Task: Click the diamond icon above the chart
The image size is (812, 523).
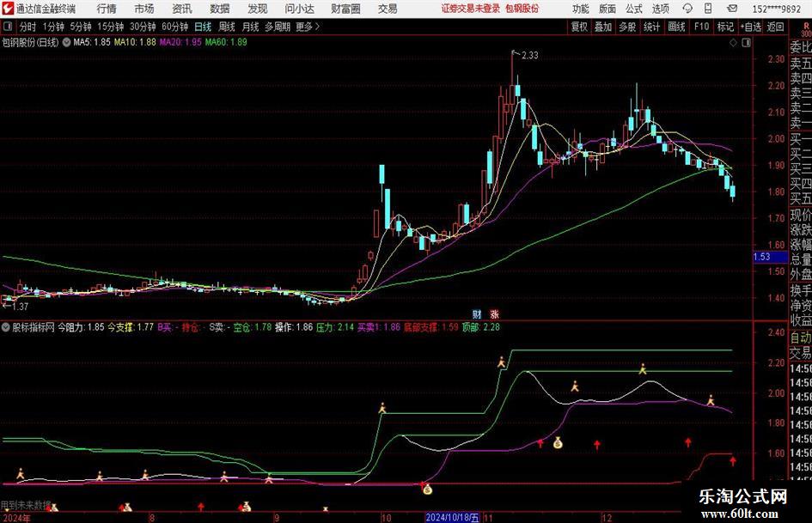Action: pyautogui.click(x=733, y=43)
